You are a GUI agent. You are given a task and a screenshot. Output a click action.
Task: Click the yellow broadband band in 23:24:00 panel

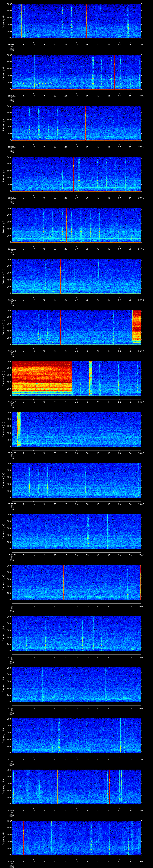click(19, 429)
